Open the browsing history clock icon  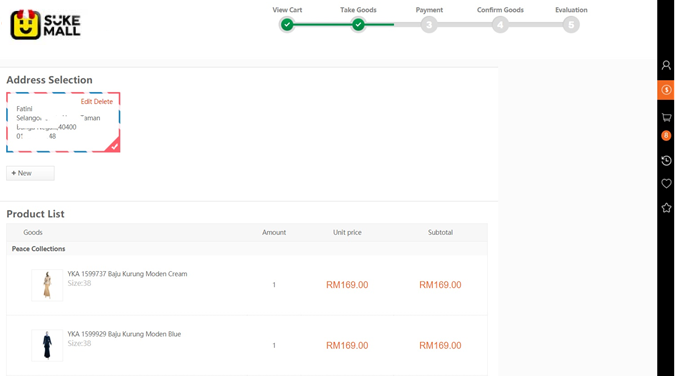click(666, 161)
